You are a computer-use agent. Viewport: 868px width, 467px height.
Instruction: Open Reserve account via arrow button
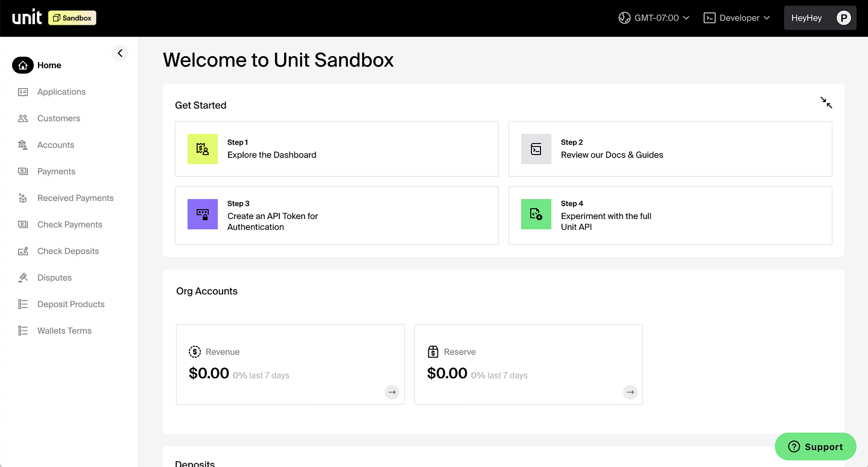[x=630, y=392]
